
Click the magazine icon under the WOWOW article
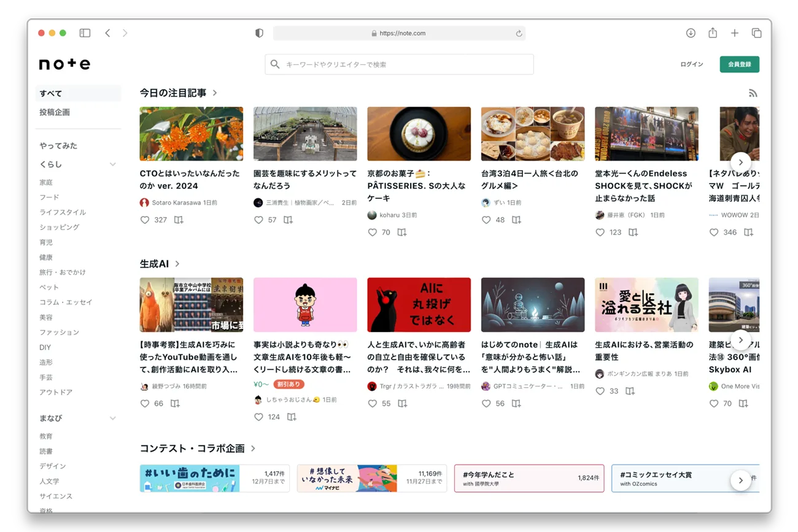point(748,233)
